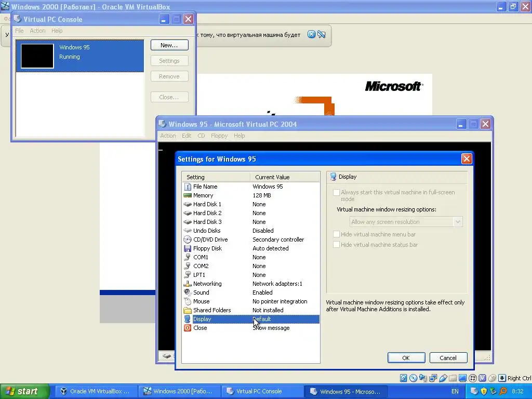Switch to Oracle VM VirtualBox taskbar button
Image resolution: width=532 pixels, height=399 pixels.
[x=96, y=391]
